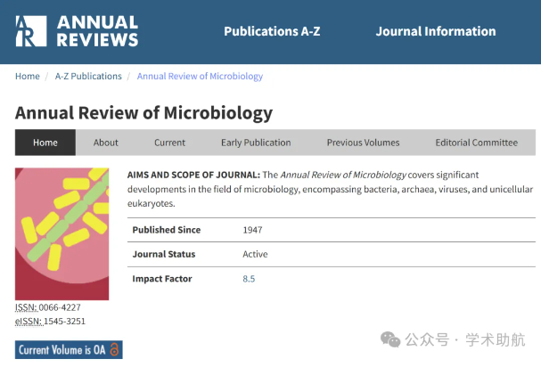Open the Early Publication tab
The width and height of the screenshot is (541, 392).
pos(256,143)
